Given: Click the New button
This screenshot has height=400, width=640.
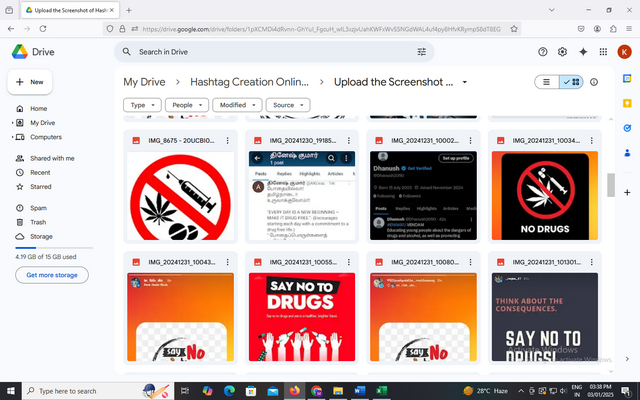Looking at the screenshot, I should (30, 82).
